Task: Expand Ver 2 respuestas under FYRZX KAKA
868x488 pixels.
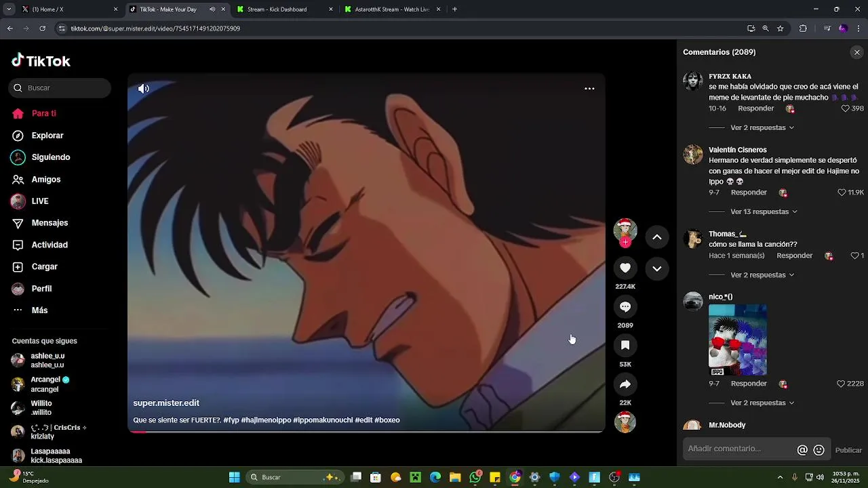Action: [x=762, y=127]
